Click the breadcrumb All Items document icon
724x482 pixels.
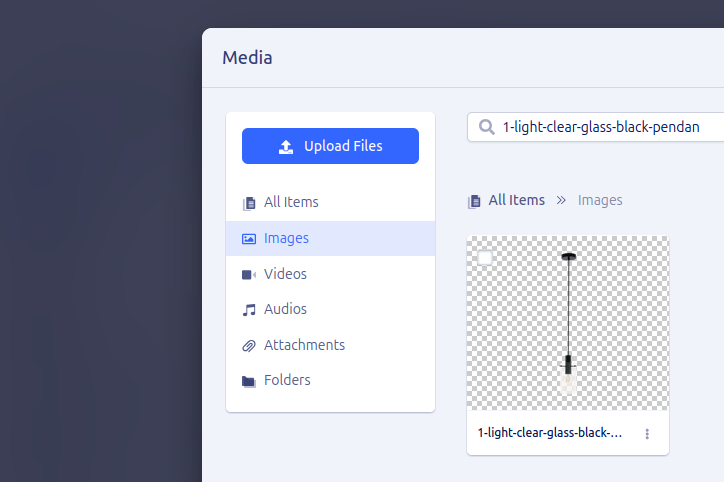[x=474, y=201]
